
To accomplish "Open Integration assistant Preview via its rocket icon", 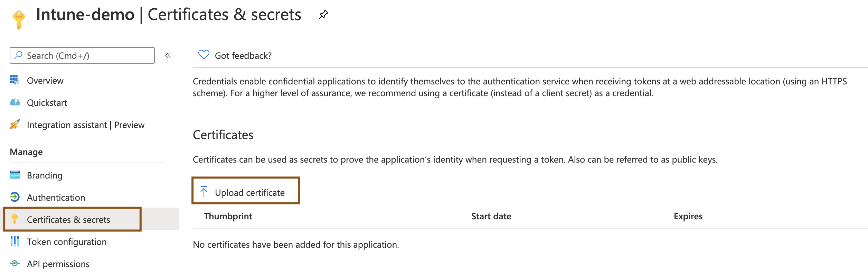I will 15,125.
